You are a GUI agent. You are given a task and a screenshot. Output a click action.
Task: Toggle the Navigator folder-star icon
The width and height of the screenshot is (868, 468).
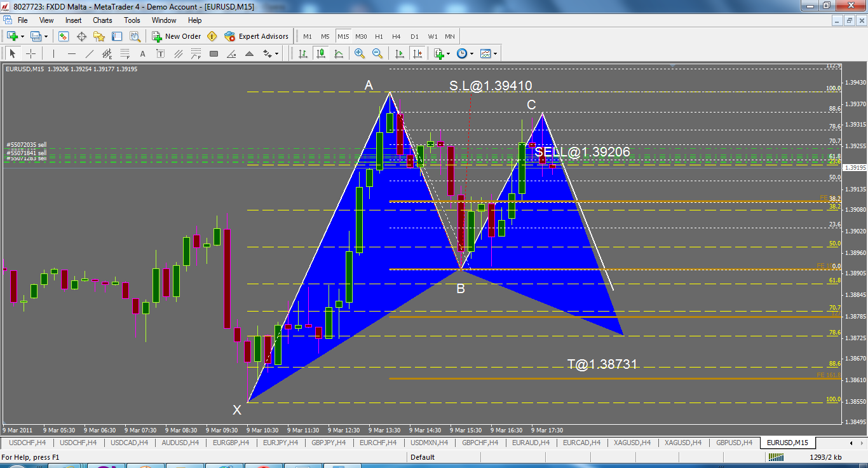[x=99, y=36]
